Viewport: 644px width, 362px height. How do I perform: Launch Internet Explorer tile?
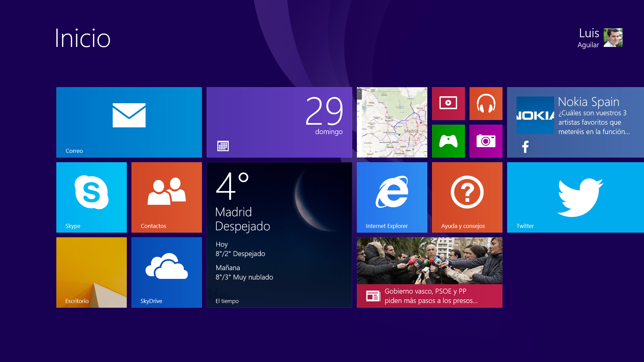pyautogui.click(x=392, y=197)
